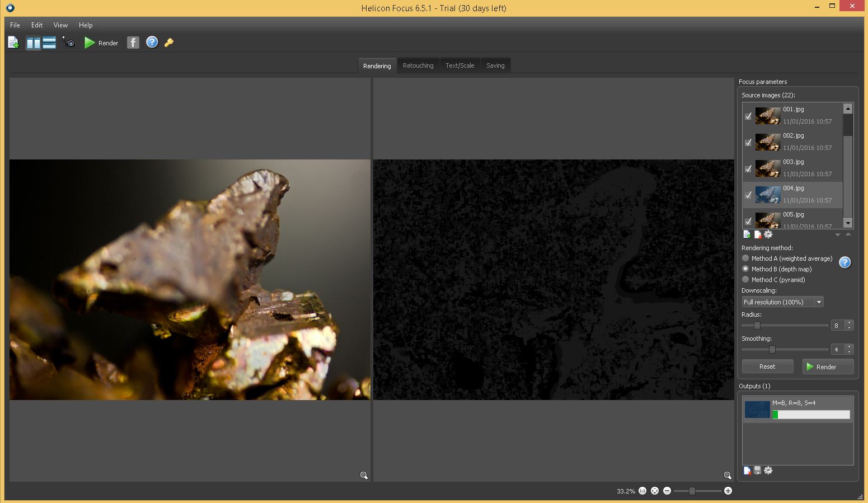Viewport: 868px width, 503px height.
Task: Set zoom to 1:1 actual size
Action: [642, 491]
